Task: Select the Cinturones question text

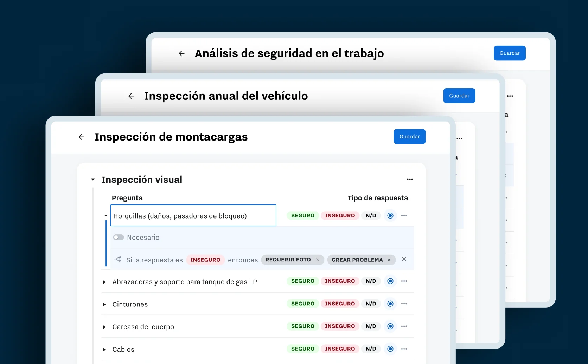Action: click(x=130, y=304)
